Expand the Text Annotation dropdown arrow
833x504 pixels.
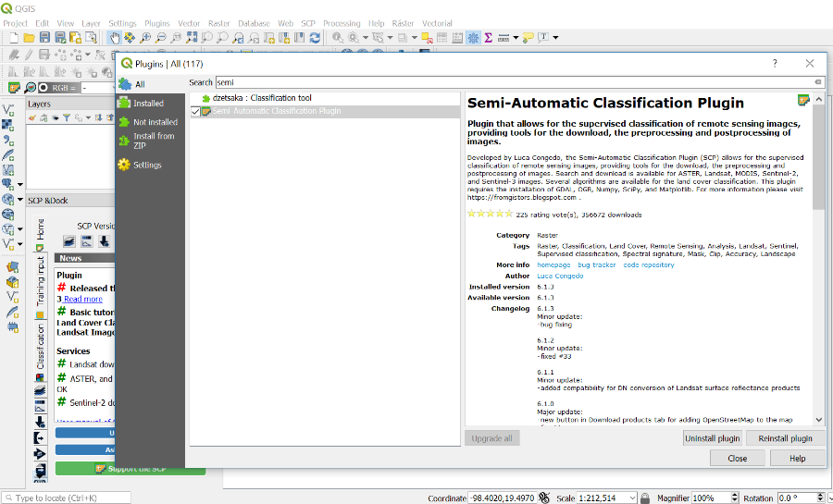[x=555, y=37]
